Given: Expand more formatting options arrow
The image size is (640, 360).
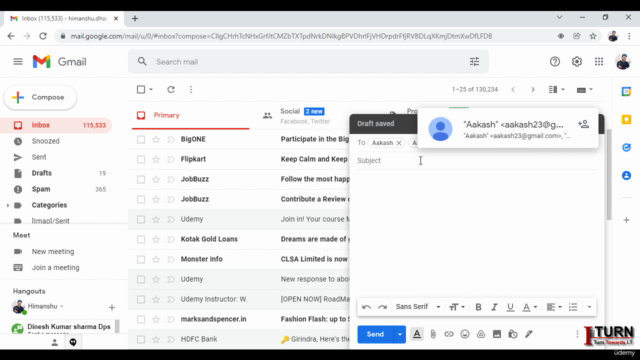Looking at the screenshot, I should click(x=589, y=307).
